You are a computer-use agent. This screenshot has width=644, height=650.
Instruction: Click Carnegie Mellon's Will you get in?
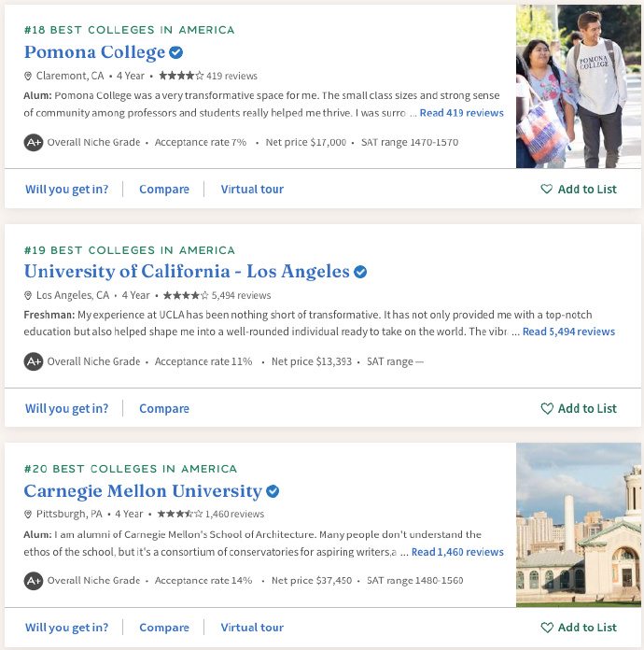[x=66, y=628]
